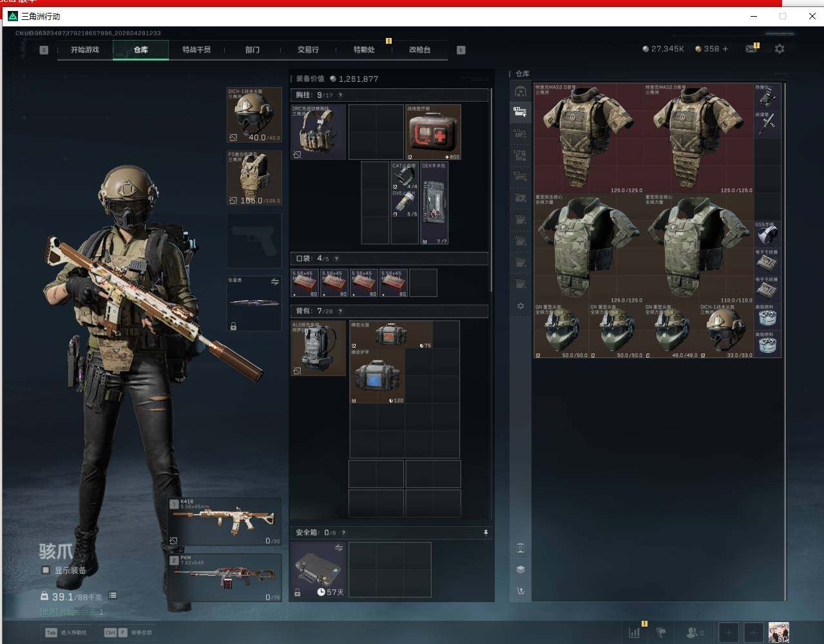The height and width of the screenshot is (644, 824).
Task: Select the DEK surgical kit item
Action: (x=434, y=203)
